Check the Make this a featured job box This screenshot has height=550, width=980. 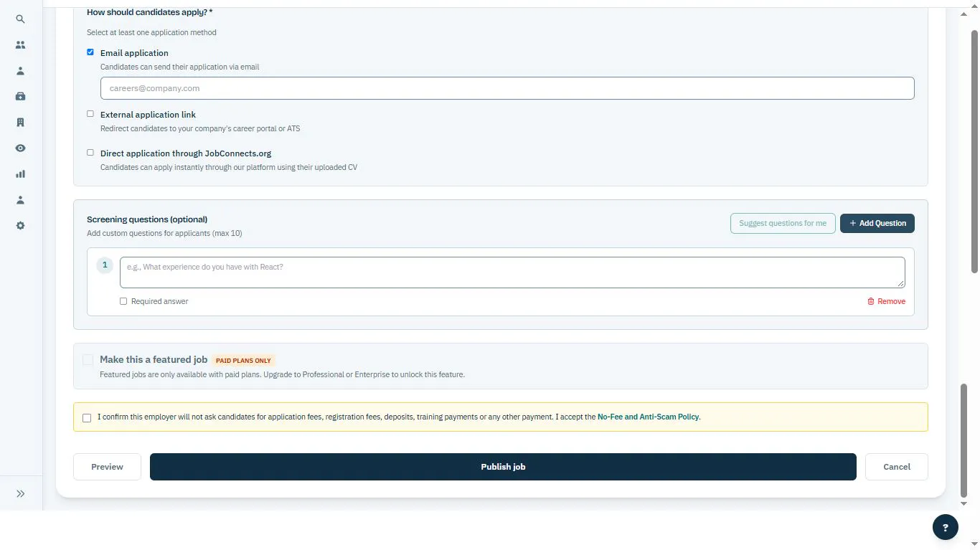pyautogui.click(x=88, y=359)
